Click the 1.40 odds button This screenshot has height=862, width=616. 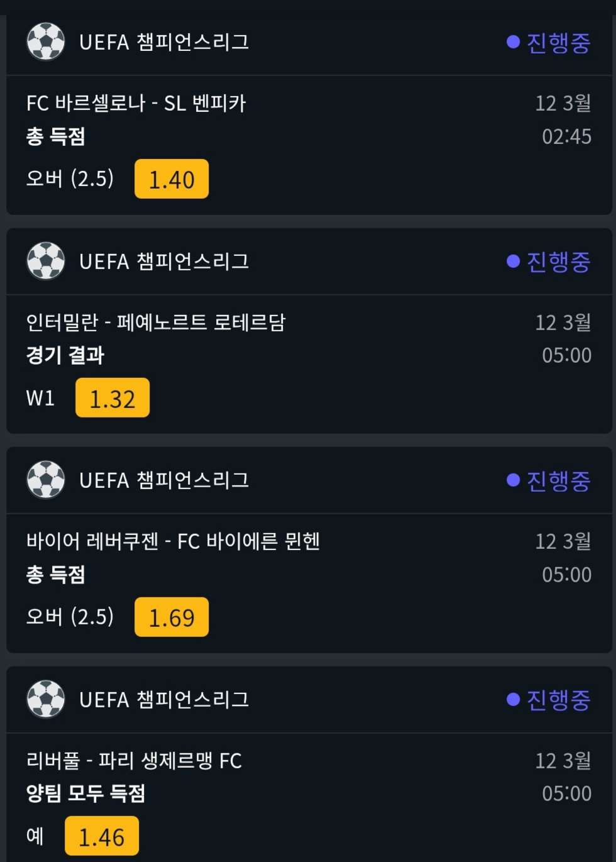click(172, 179)
